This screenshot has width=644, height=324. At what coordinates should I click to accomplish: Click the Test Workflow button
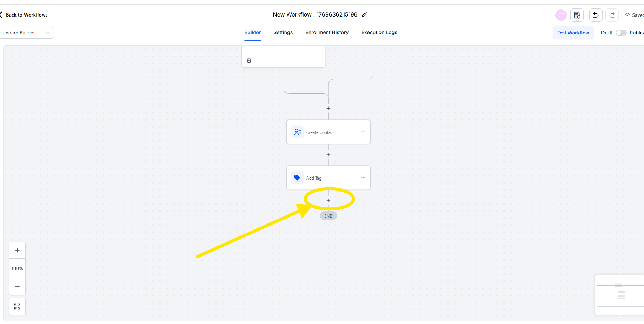(x=573, y=33)
